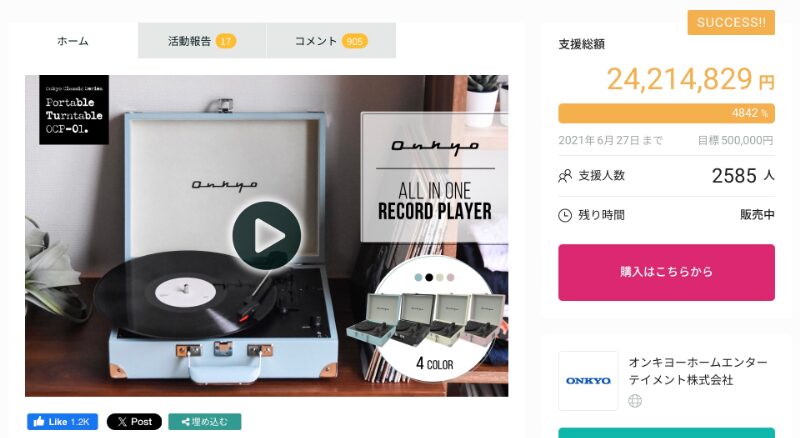
Task: Click the Facebook Like thumbs-up button
Action: click(x=62, y=422)
